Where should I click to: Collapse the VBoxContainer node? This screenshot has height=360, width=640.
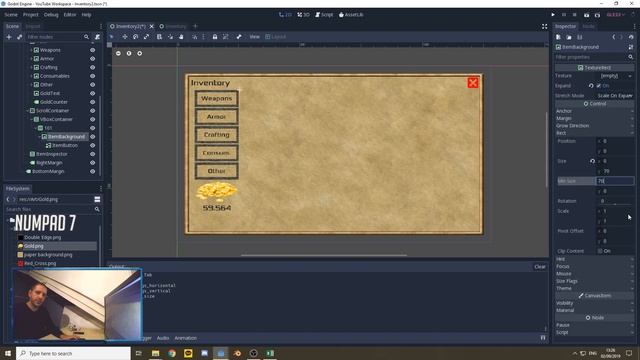pyautogui.click(x=31, y=119)
